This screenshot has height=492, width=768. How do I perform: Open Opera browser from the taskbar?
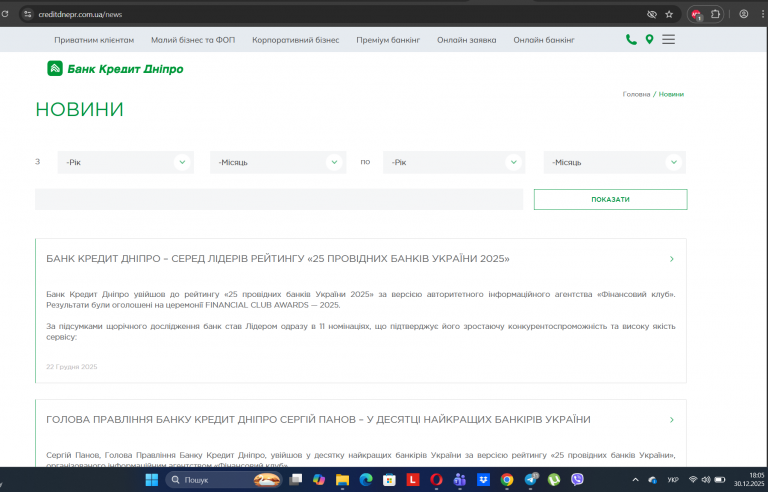coord(436,480)
